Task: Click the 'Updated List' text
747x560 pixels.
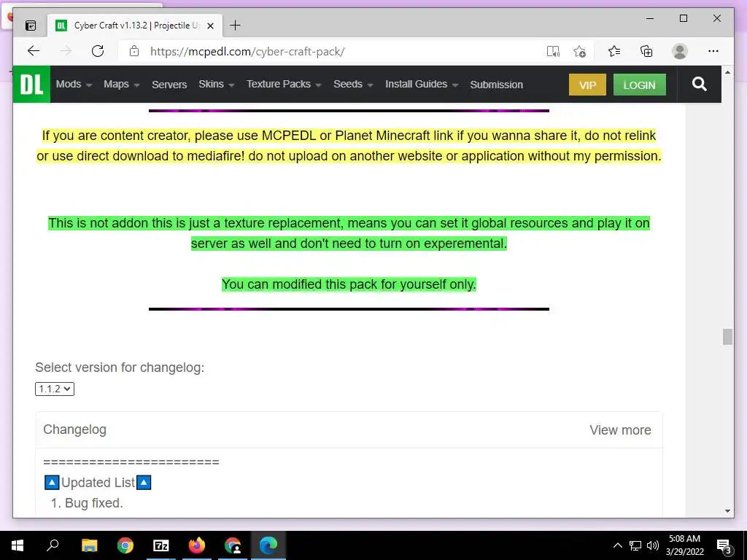Action: (98, 483)
